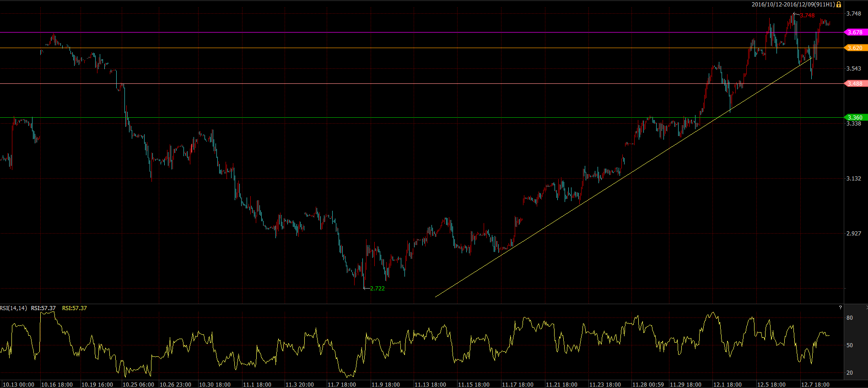Click 3.543 on the price axis
The height and width of the screenshot is (388, 868).
pyautogui.click(x=854, y=69)
